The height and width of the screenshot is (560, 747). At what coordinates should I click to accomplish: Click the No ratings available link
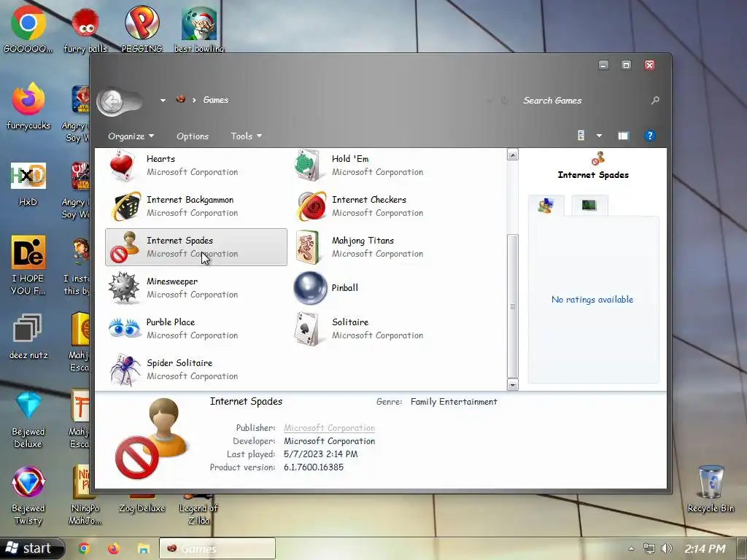coord(592,300)
